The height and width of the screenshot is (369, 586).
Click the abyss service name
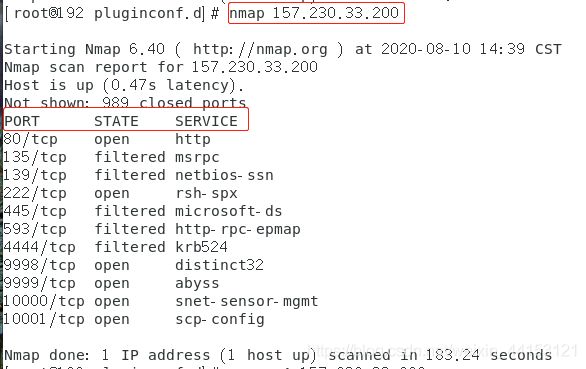[197, 283]
